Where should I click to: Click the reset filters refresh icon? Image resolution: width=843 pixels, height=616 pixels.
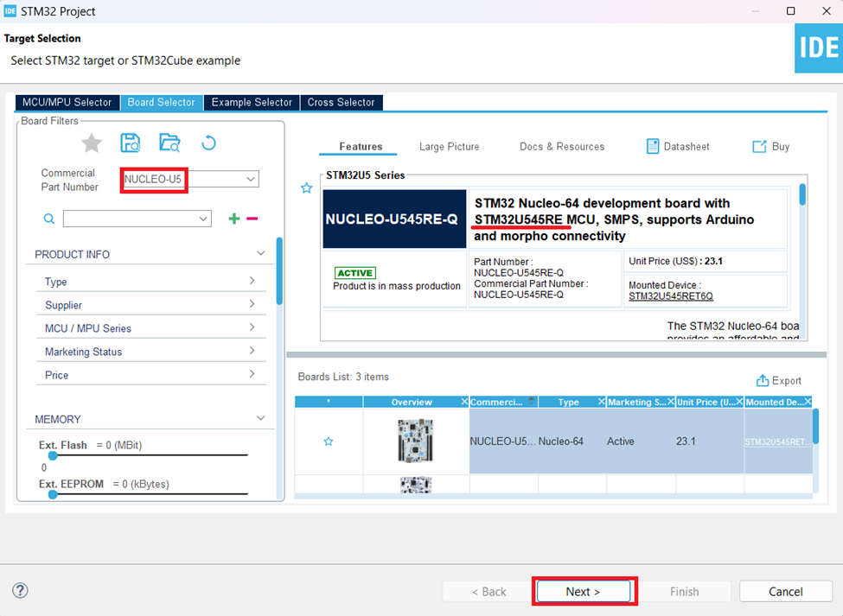[x=208, y=143]
